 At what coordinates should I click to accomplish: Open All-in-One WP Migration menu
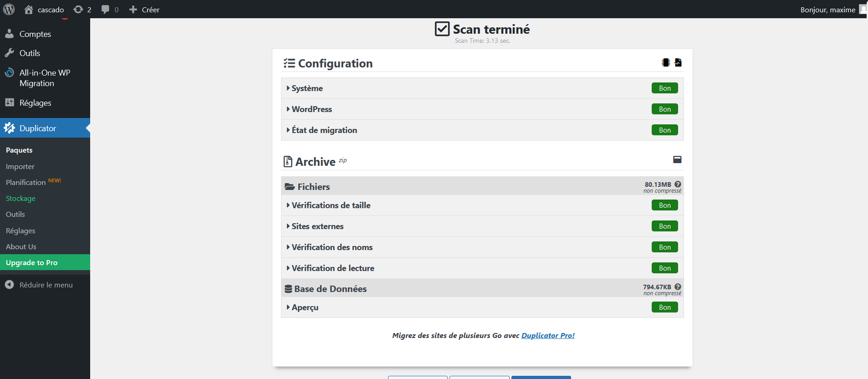(45, 78)
